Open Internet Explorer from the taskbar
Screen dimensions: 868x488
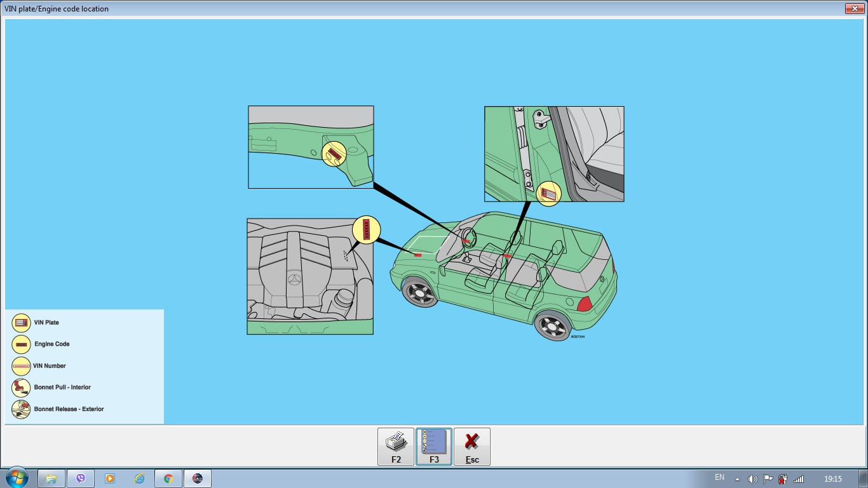139,478
